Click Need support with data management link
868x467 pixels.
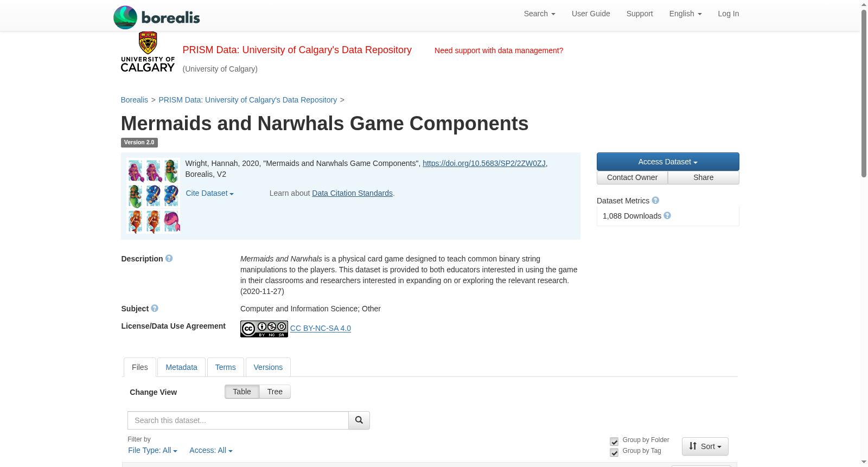click(x=499, y=50)
